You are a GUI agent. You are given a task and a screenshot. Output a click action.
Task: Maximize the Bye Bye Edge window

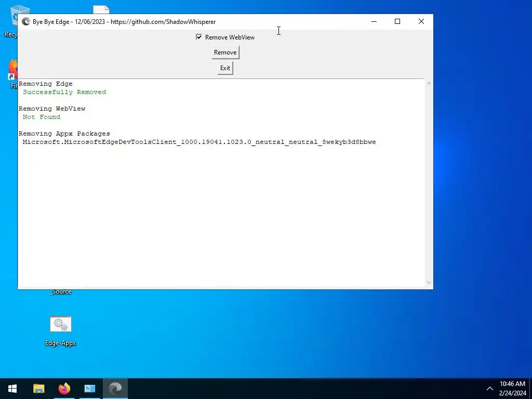click(x=397, y=21)
